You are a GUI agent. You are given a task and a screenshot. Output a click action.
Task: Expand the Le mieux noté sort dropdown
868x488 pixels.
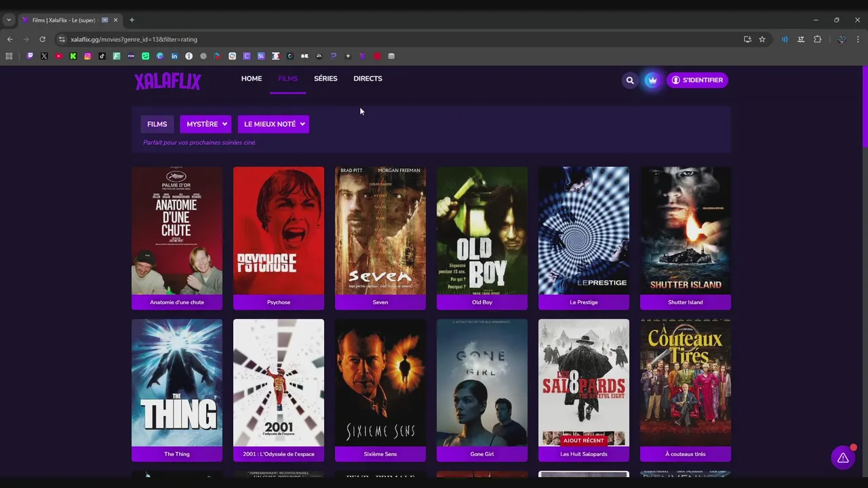coord(273,124)
